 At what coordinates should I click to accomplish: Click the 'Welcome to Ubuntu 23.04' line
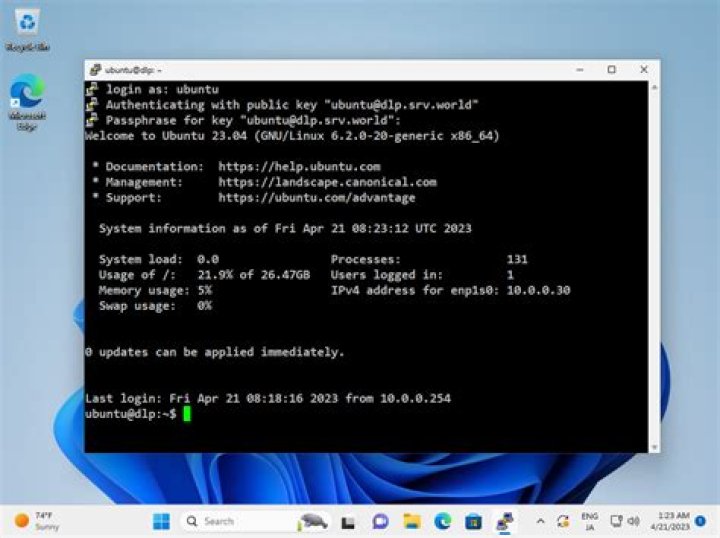click(x=292, y=136)
